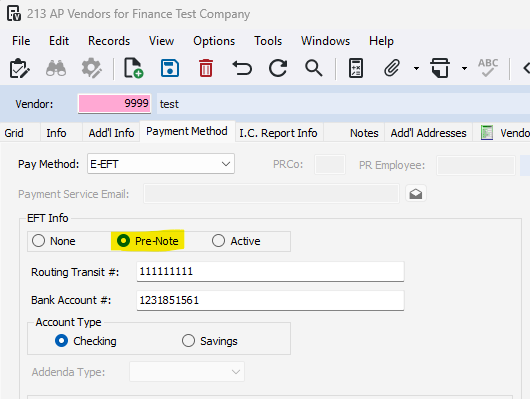Viewport: 530px width, 399px height.
Task: Open the Addenda Type dropdown
Action: point(187,372)
